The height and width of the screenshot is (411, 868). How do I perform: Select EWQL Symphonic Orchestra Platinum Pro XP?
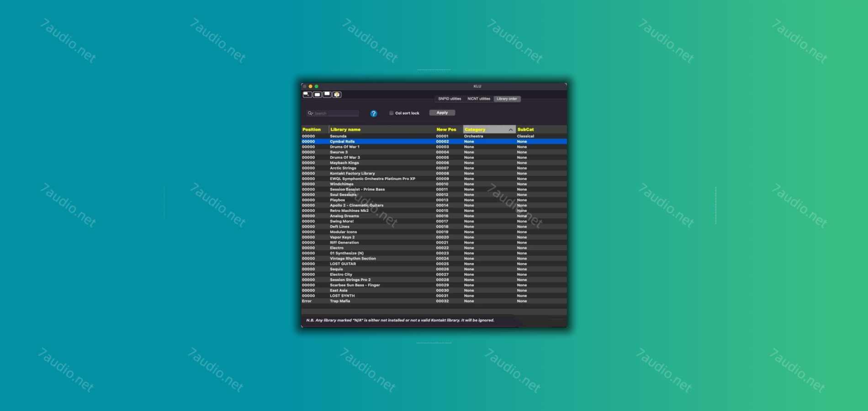pos(434,179)
